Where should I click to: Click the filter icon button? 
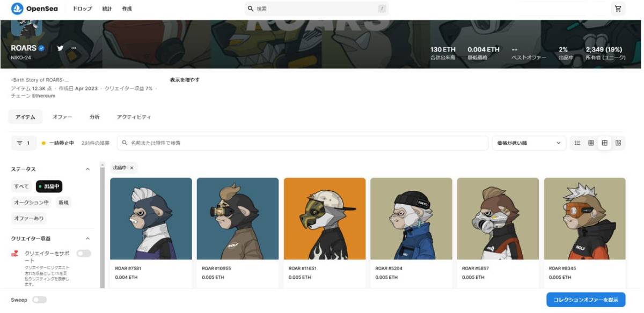[24, 143]
